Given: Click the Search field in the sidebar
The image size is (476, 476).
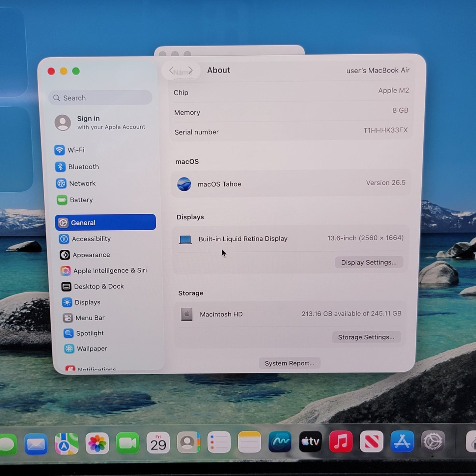Looking at the screenshot, I should coord(100,98).
